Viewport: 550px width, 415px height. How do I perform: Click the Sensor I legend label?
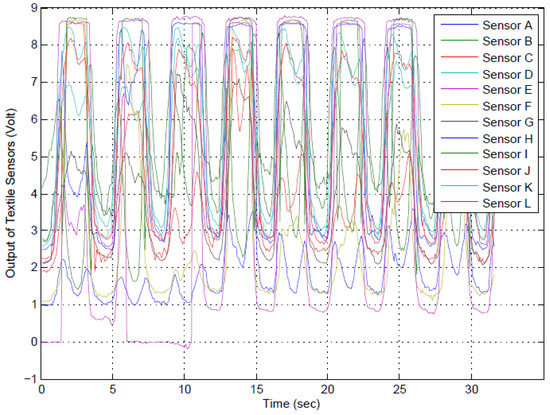[x=505, y=154]
